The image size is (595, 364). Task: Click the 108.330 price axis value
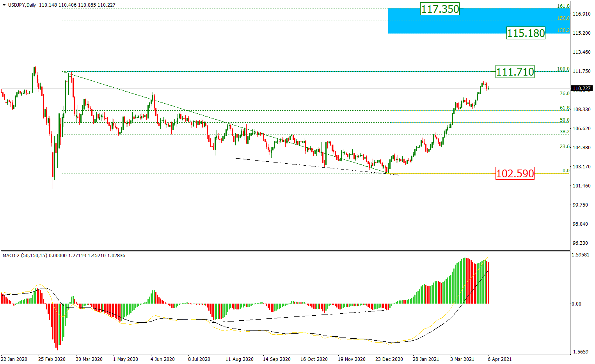(581, 110)
